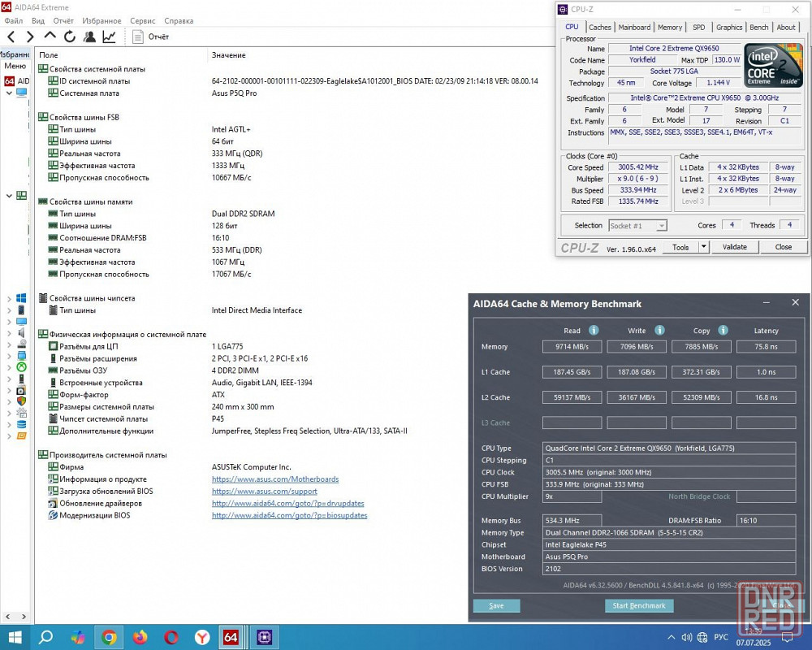The image size is (812, 650).
Task: Click the Tools button in CPU-Z
Action: pyautogui.click(x=680, y=247)
